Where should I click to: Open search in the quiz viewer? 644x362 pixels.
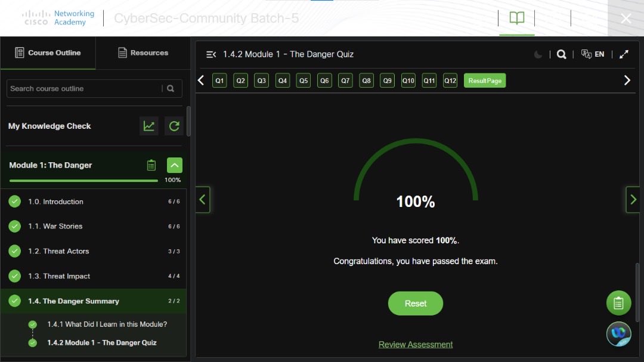point(561,54)
